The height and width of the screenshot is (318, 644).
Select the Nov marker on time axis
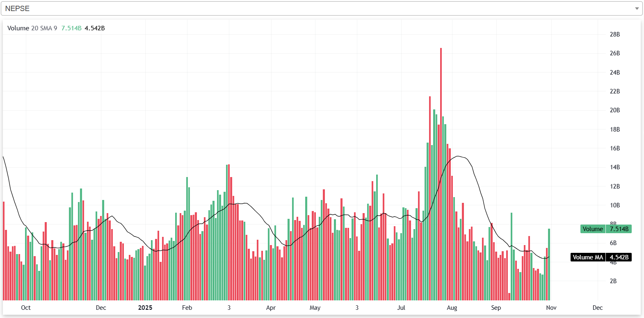[x=551, y=308]
